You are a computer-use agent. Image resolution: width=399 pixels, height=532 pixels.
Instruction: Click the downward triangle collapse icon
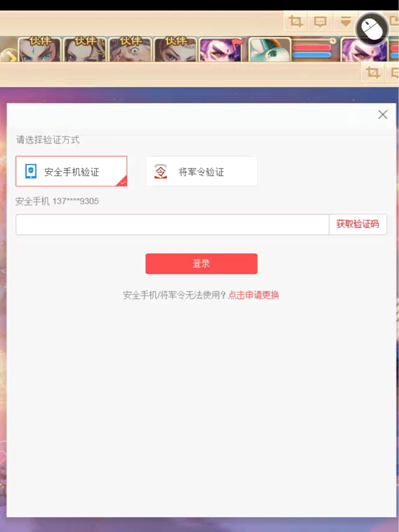pyautogui.click(x=345, y=22)
